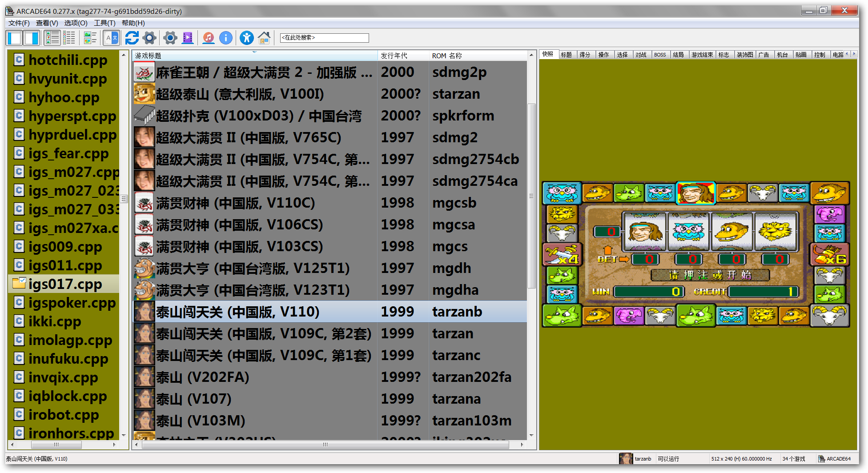Switch to small icon list view
Screen dimensions: 868x473
pyautogui.click(x=69, y=38)
